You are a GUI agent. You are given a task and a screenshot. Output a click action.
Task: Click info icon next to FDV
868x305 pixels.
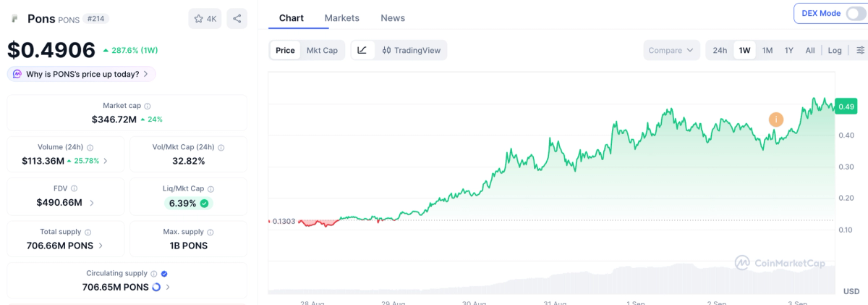tap(75, 188)
